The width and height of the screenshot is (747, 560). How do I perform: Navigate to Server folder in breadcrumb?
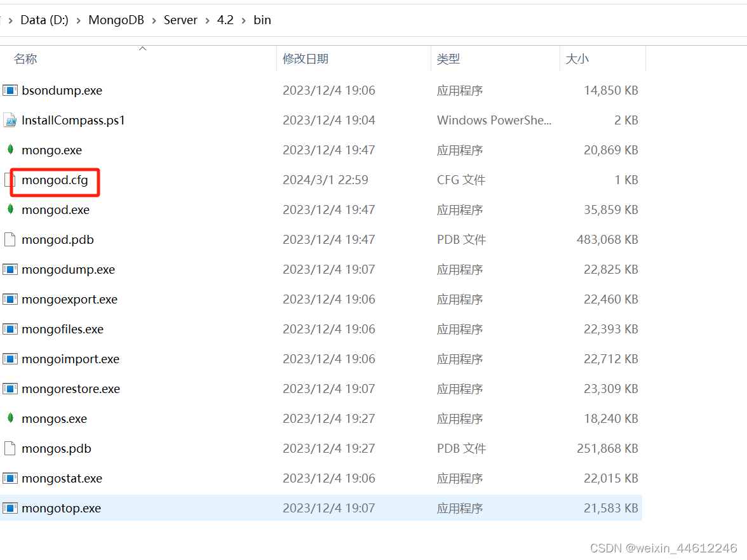[180, 20]
